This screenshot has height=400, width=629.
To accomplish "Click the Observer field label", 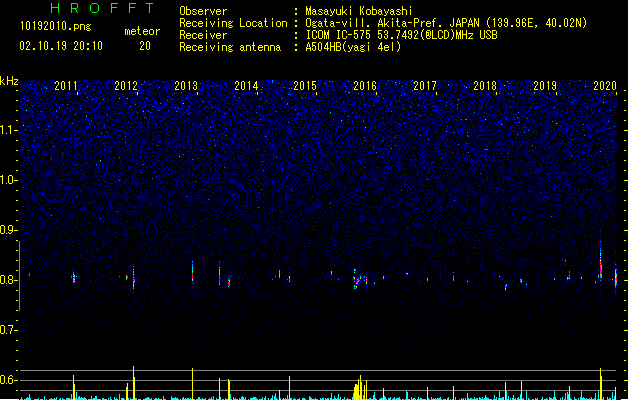I will pos(203,11).
